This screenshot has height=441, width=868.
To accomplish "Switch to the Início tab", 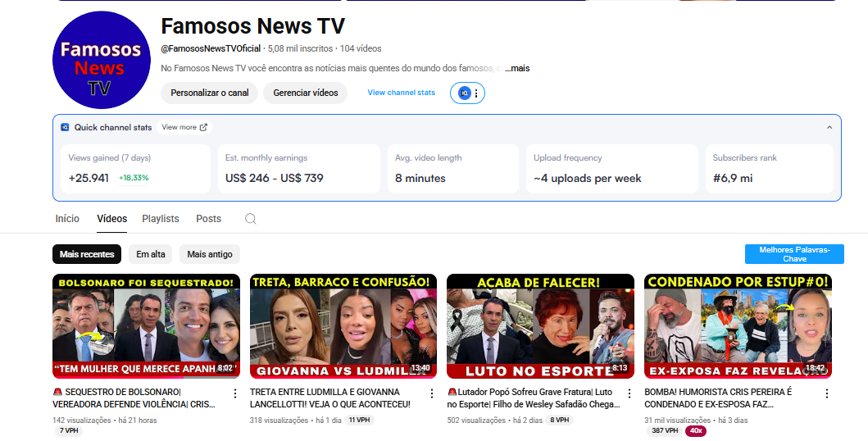I will [x=67, y=219].
